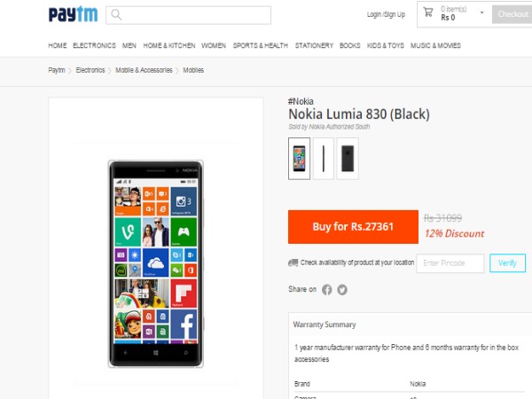Share on Facebook icon

[x=326, y=290]
